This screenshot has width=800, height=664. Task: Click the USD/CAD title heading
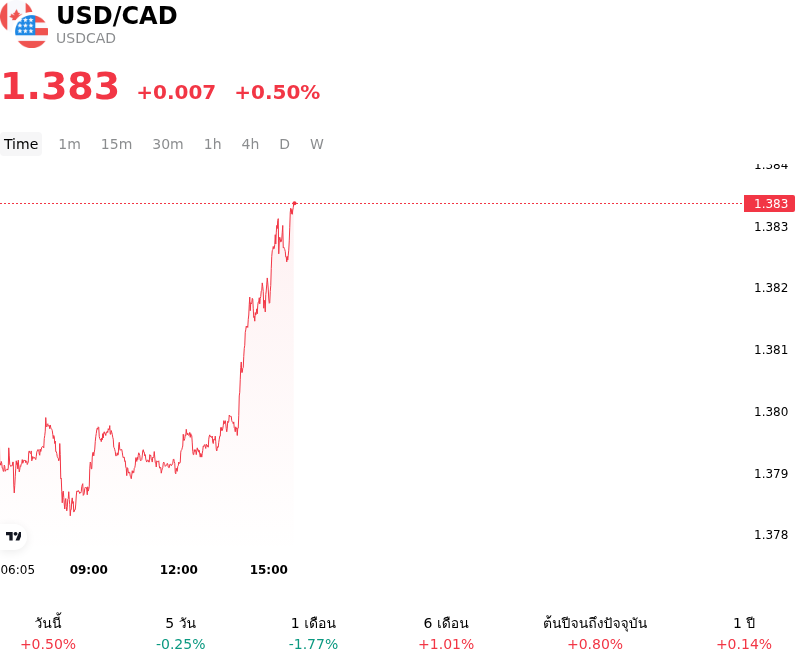coord(117,15)
